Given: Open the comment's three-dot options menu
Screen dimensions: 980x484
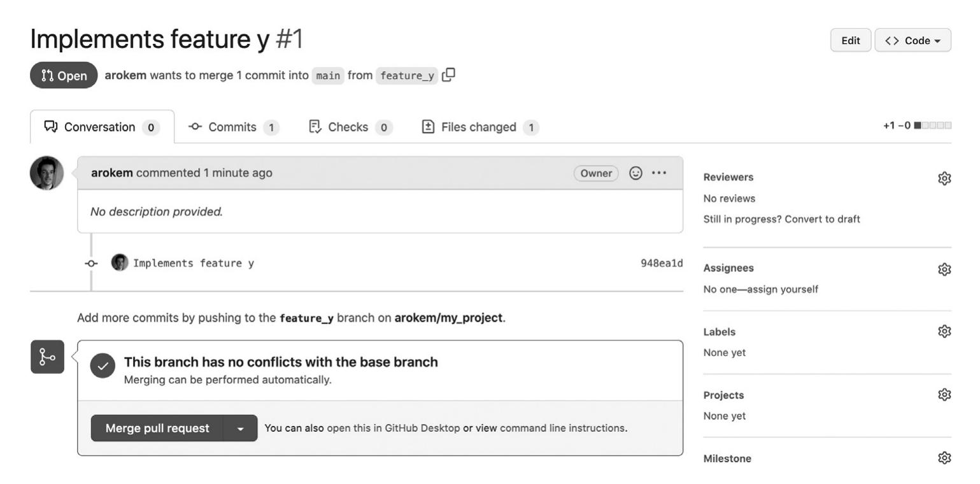Looking at the screenshot, I should click(659, 173).
